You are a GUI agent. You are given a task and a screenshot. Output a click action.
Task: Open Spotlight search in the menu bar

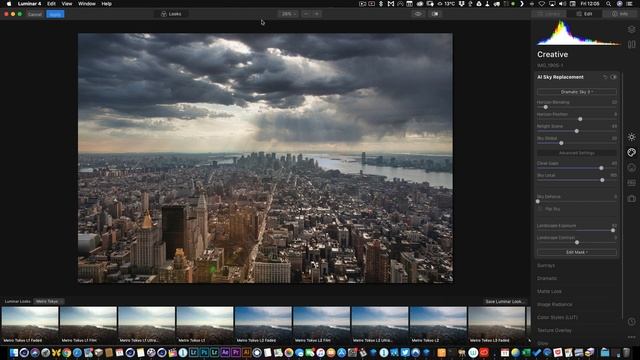click(609, 4)
